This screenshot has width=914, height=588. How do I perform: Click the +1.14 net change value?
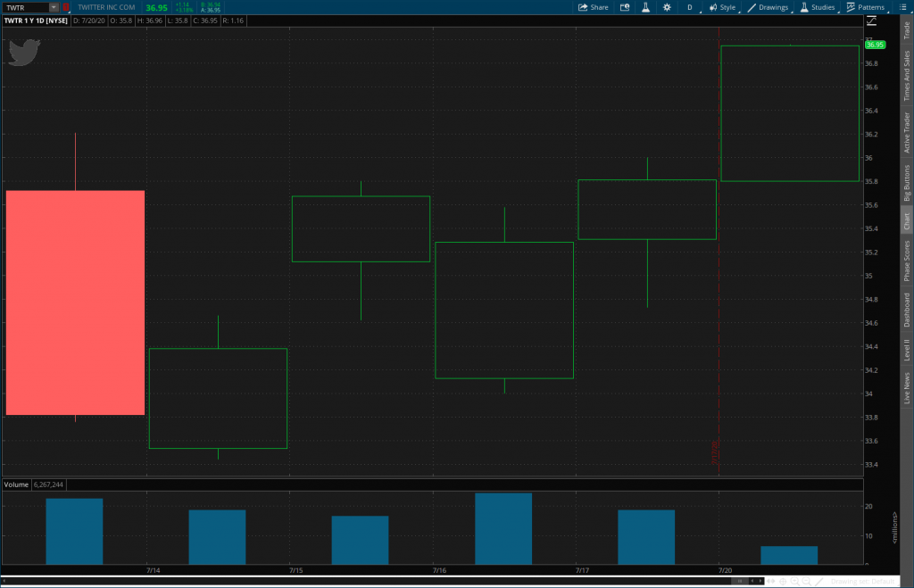point(183,4)
